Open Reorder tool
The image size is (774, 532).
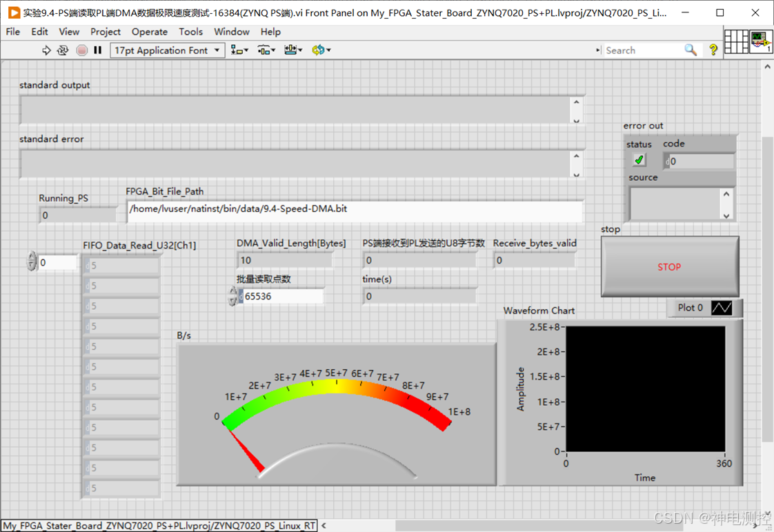[x=321, y=50]
